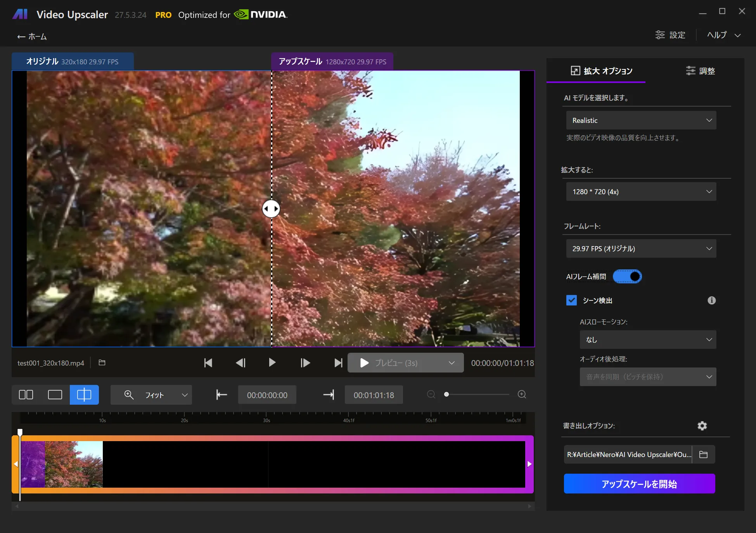Expand the 1280 * 720 resolution dropdown
Viewport: 756px width, 533px height.
coord(641,191)
